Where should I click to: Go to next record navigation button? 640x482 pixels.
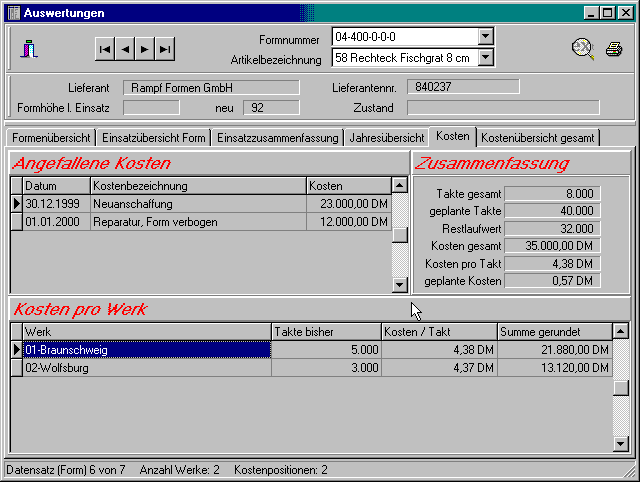145,48
